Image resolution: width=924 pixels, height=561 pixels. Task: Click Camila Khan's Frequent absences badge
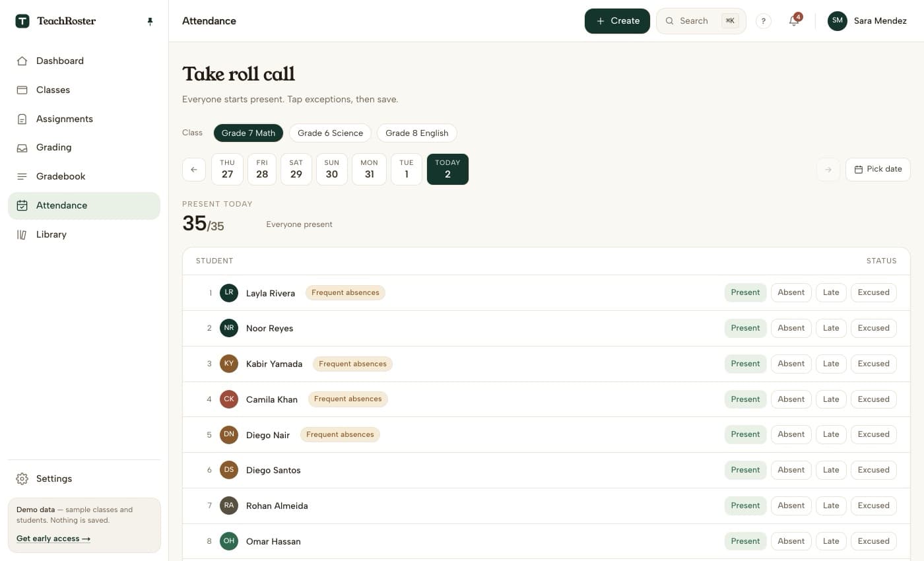[348, 399]
